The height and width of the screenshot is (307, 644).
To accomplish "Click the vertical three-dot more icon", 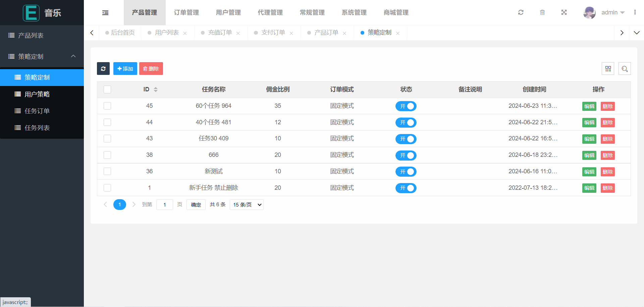I will (635, 12).
